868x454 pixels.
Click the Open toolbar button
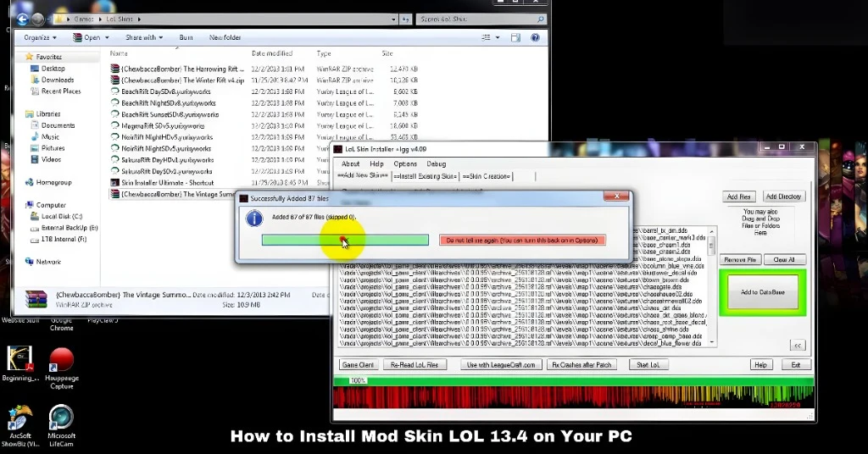coord(86,37)
